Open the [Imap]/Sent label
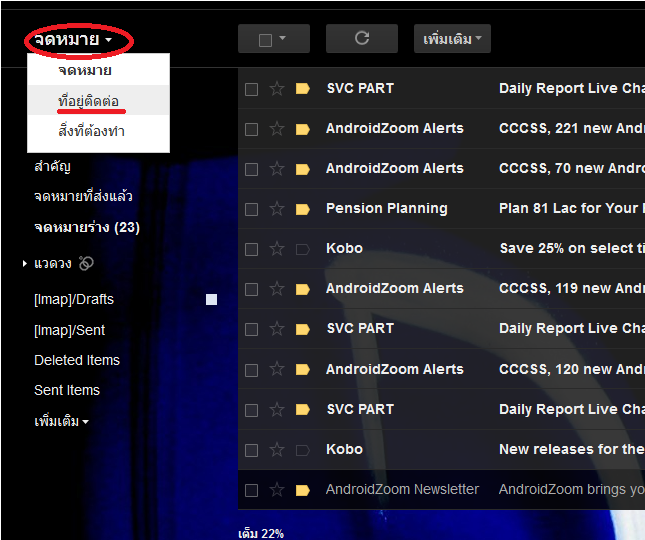Image resolution: width=645 pixels, height=540 pixels. (70, 330)
